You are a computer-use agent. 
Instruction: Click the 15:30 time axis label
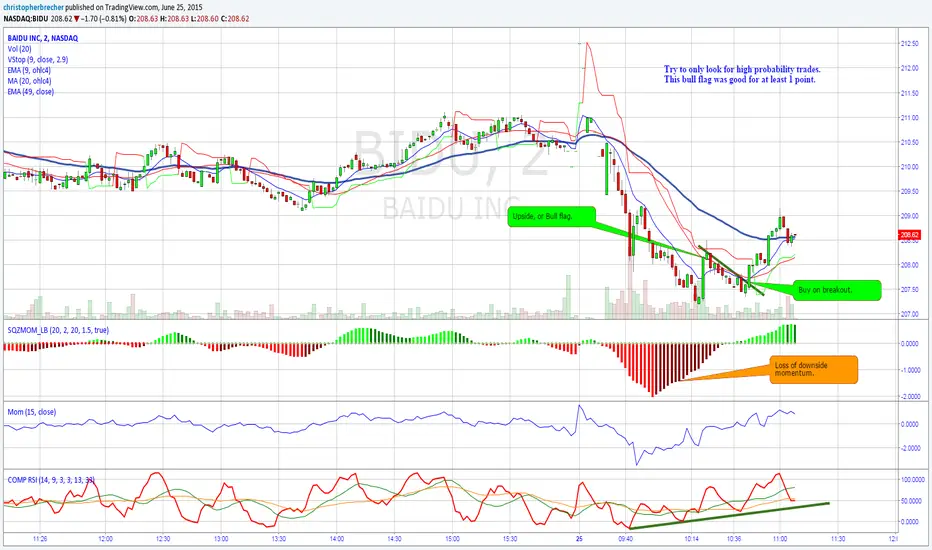point(510,539)
